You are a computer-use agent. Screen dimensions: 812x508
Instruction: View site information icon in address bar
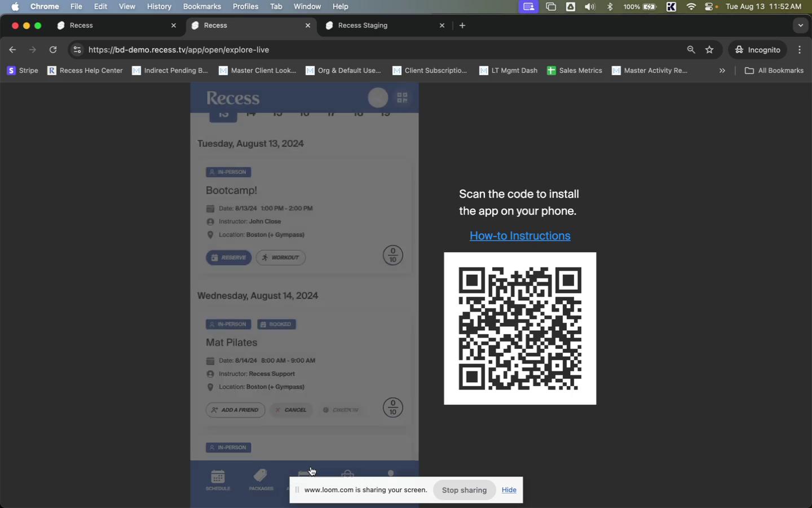click(x=77, y=50)
